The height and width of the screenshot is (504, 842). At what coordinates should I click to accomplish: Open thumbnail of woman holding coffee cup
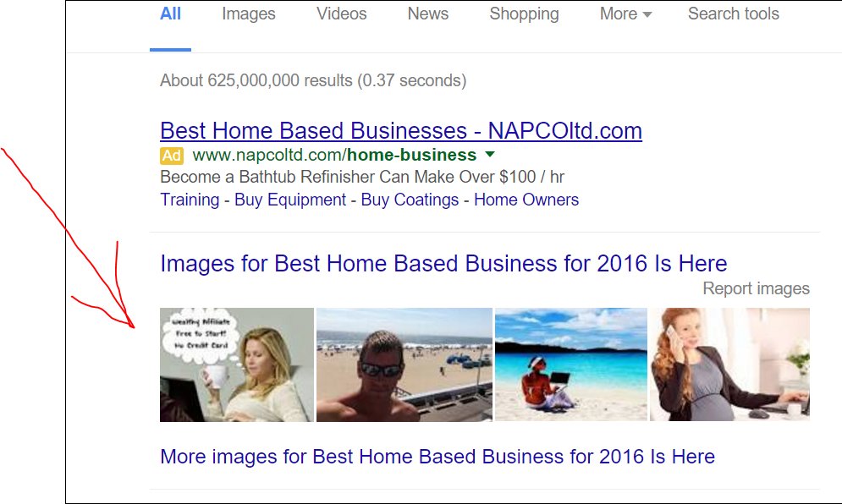pos(237,364)
